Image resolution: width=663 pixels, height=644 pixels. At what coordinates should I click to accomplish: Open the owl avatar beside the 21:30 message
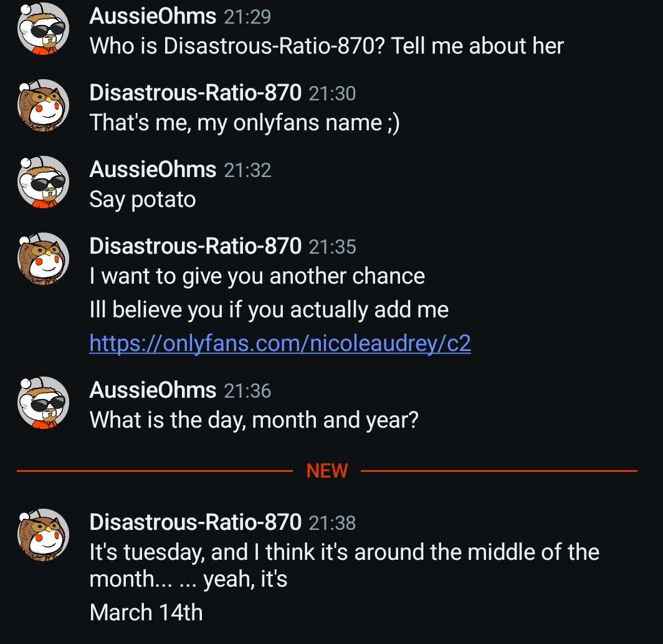(42, 107)
